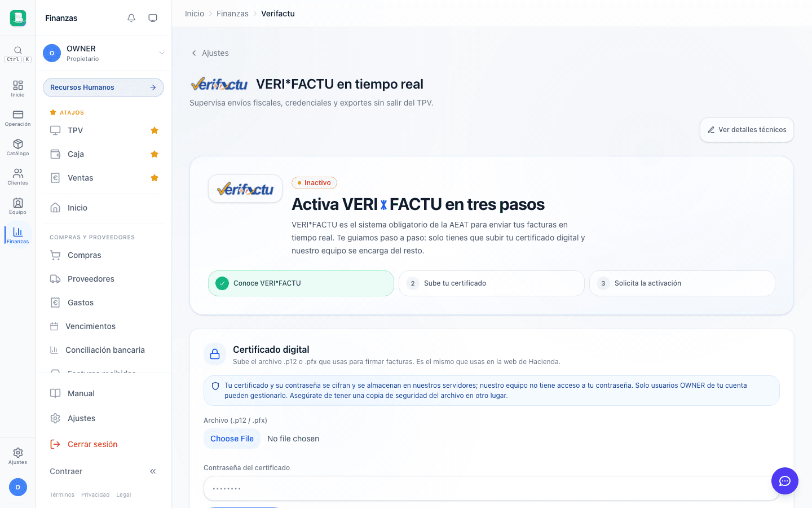Image resolution: width=812 pixels, height=508 pixels.
Task: Click the Verifactu breadcrumb text
Action: [278, 14]
